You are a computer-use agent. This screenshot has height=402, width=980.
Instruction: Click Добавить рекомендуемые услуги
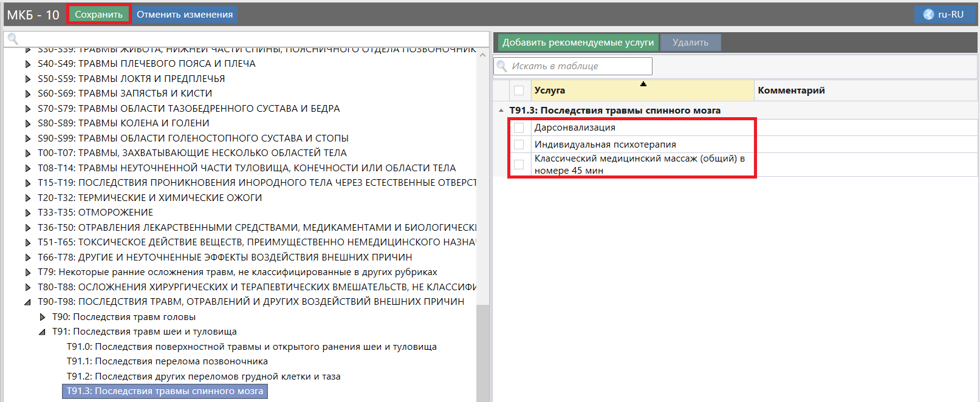click(x=578, y=43)
